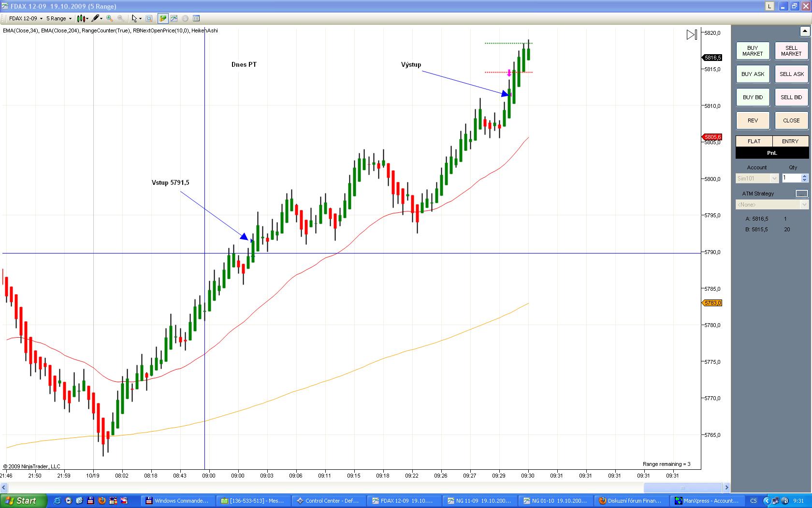Increase quantity with the up stepper

click(x=805, y=176)
